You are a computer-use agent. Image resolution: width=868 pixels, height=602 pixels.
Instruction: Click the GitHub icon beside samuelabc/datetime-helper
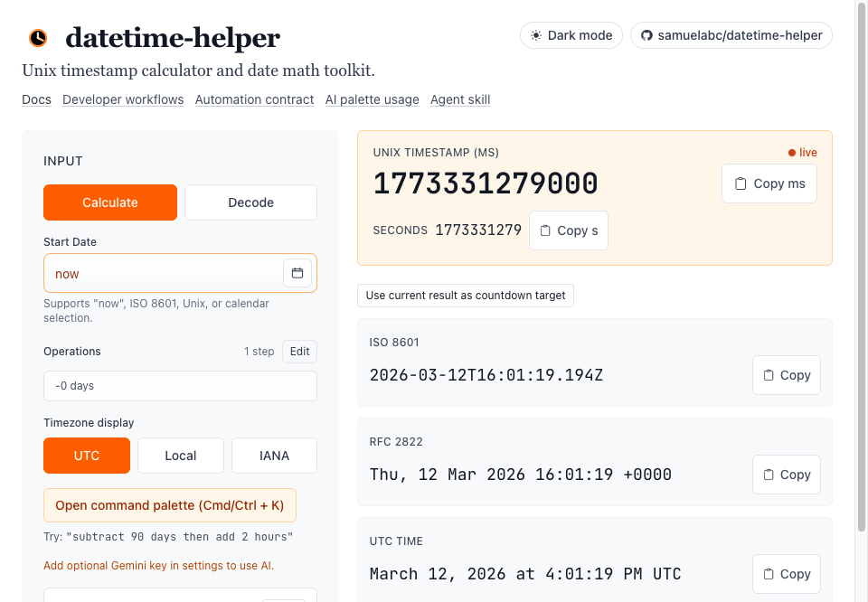coord(645,35)
